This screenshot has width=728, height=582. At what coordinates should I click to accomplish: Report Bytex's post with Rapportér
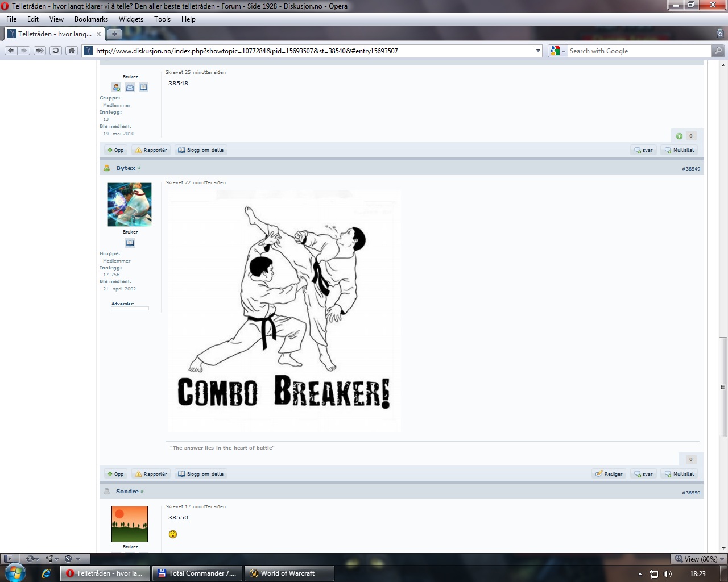151,474
